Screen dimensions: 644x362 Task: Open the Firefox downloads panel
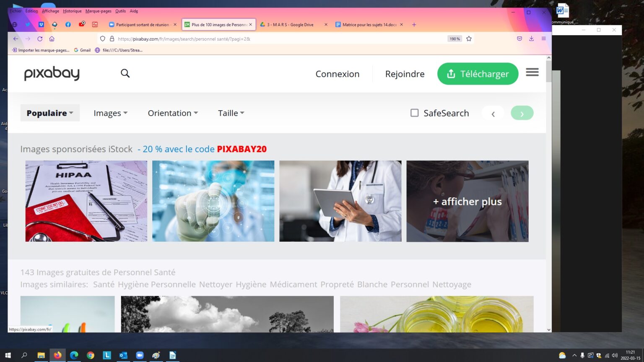click(x=531, y=39)
